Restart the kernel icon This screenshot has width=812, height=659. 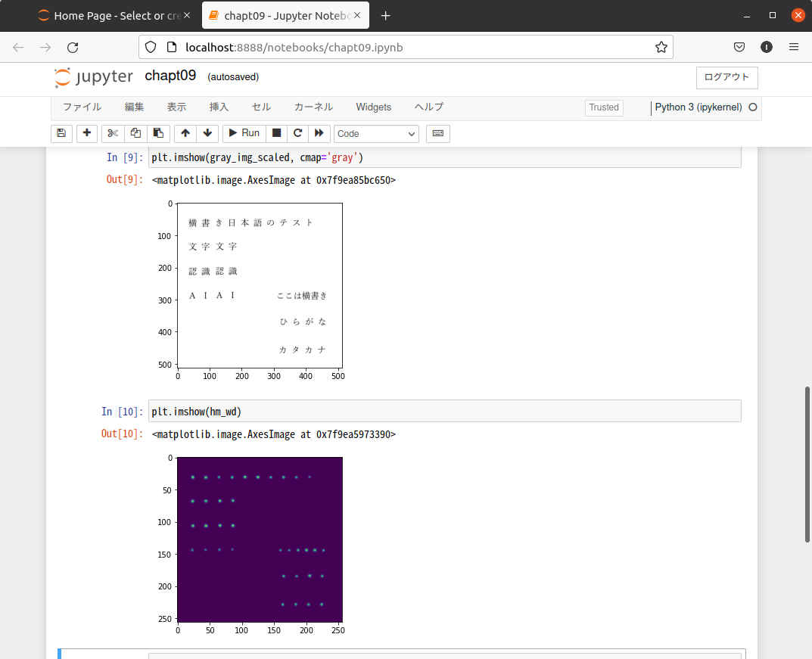[x=298, y=133]
